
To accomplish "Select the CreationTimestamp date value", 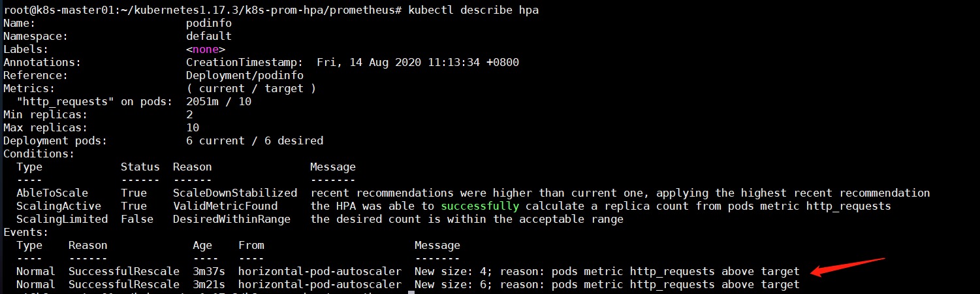I will pyautogui.click(x=418, y=62).
